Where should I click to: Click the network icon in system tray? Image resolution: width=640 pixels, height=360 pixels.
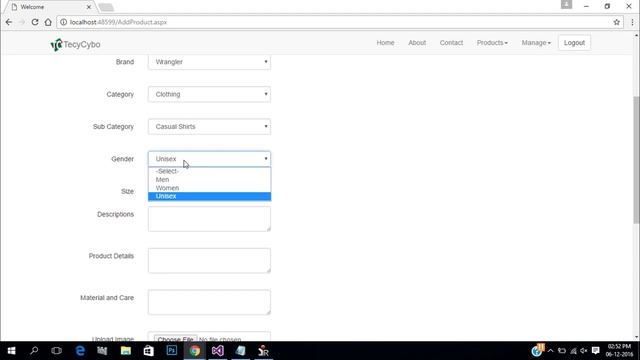pyautogui.click(x=573, y=351)
